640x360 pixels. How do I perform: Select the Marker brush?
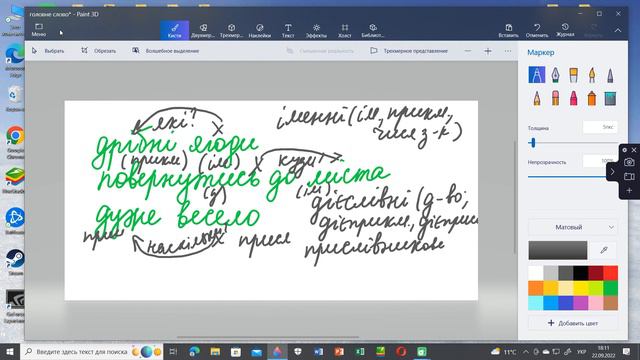tap(536, 75)
